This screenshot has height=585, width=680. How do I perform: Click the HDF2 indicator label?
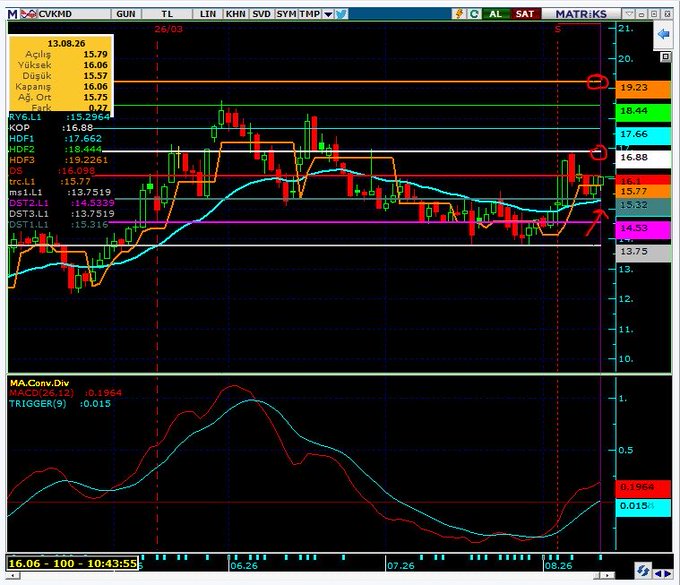pyautogui.click(x=22, y=150)
